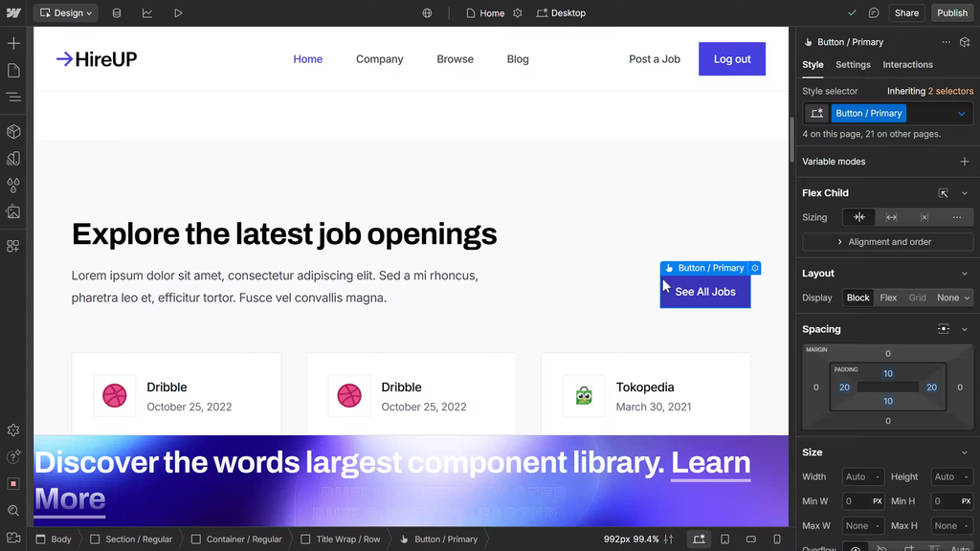Open the Pages panel icon

click(13, 71)
